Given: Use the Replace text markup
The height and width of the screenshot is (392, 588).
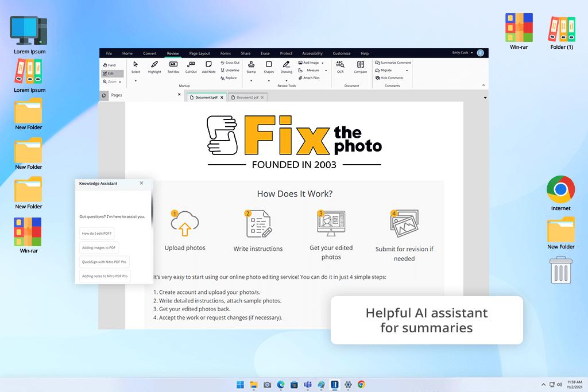Looking at the screenshot, I should click(x=229, y=78).
